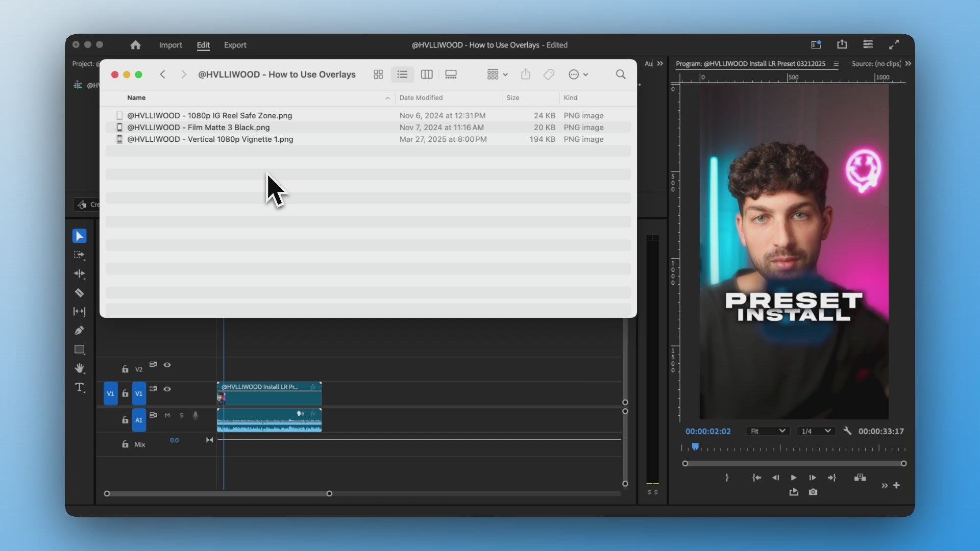
Task: Select the Pen tool
Action: [x=79, y=331]
